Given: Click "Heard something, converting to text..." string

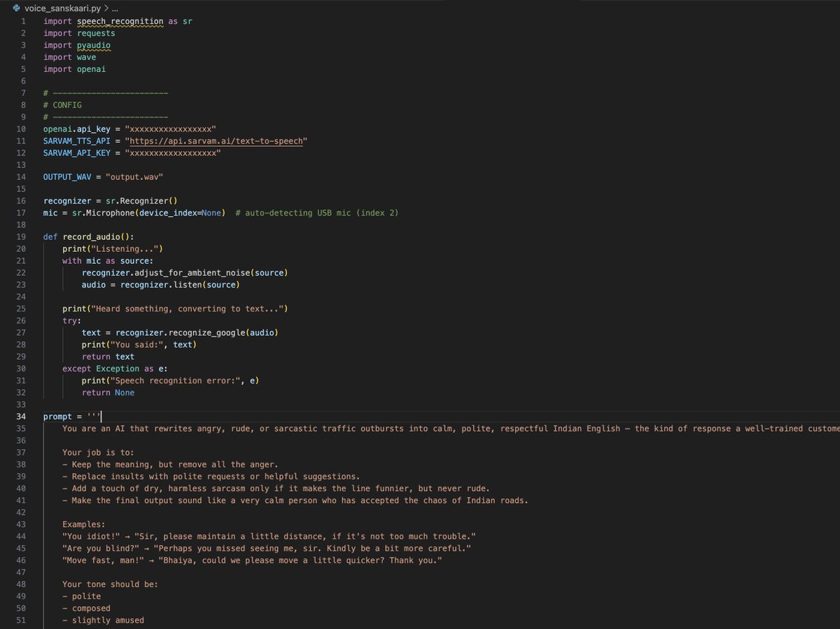Looking at the screenshot, I should 187,309.
